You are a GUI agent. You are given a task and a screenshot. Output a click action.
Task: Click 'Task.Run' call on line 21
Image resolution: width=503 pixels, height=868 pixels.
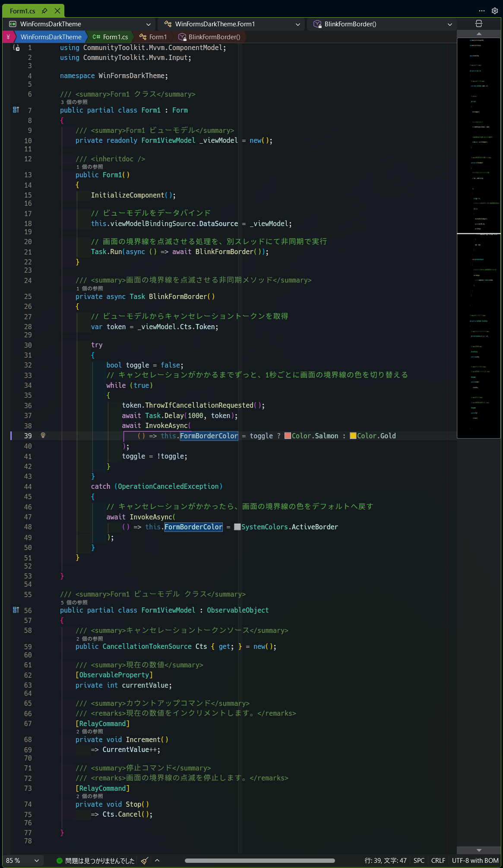tap(107, 252)
